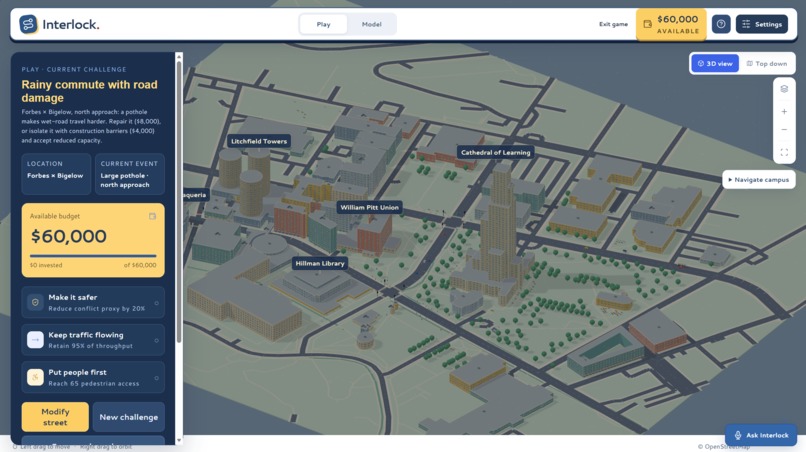Open Settings
Screen dimensions: 806x452
761,24
